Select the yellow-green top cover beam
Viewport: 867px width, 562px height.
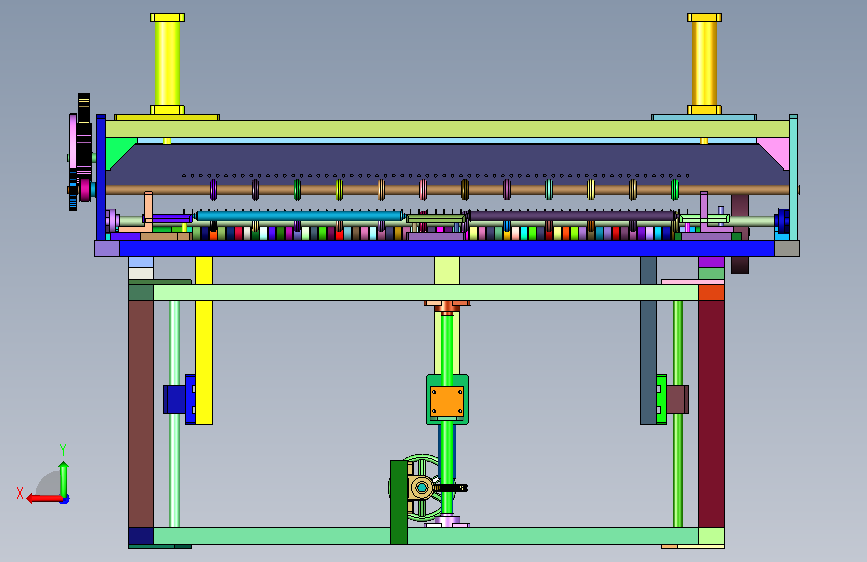tap(447, 129)
